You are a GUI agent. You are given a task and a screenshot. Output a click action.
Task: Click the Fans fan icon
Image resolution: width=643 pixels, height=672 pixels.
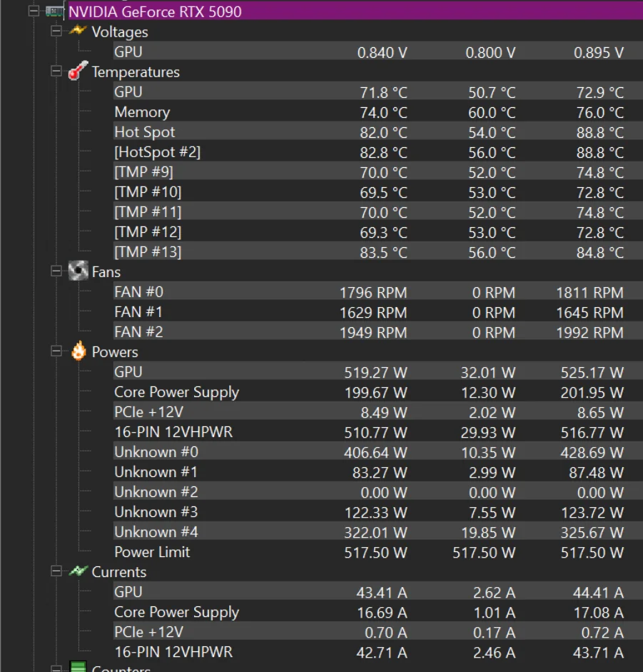pos(79,271)
